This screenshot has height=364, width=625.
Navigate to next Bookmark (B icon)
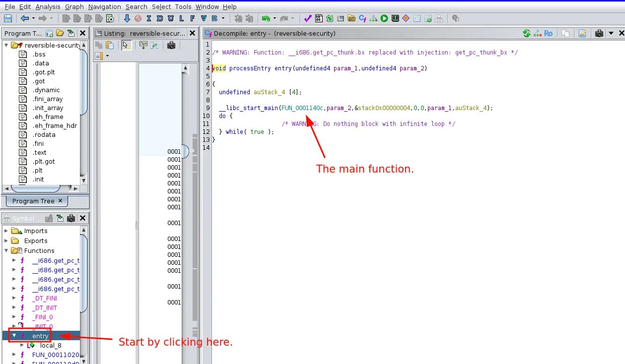(214, 18)
